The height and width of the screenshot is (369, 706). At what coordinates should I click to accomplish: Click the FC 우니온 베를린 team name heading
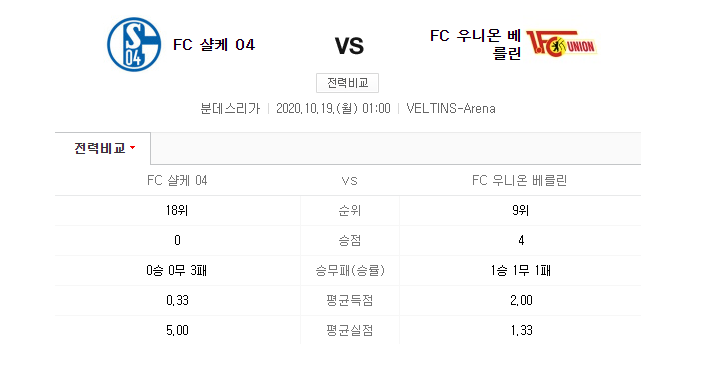(475, 44)
